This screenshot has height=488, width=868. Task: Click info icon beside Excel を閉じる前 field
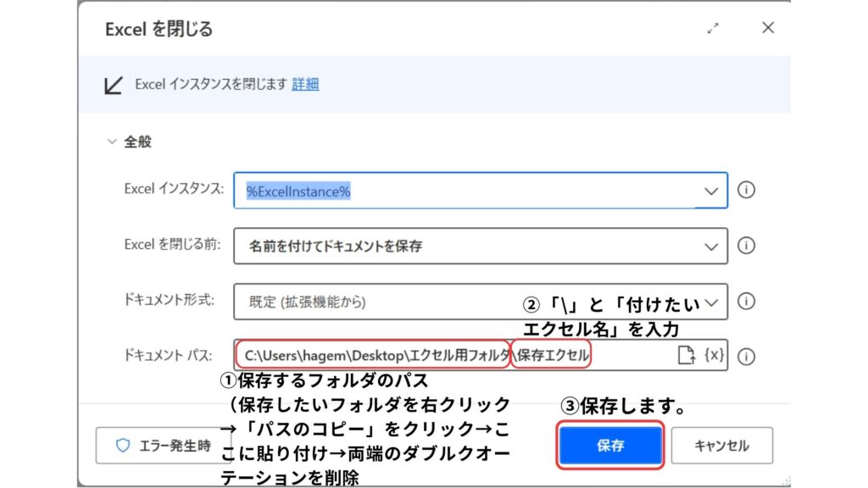pyautogui.click(x=746, y=246)
